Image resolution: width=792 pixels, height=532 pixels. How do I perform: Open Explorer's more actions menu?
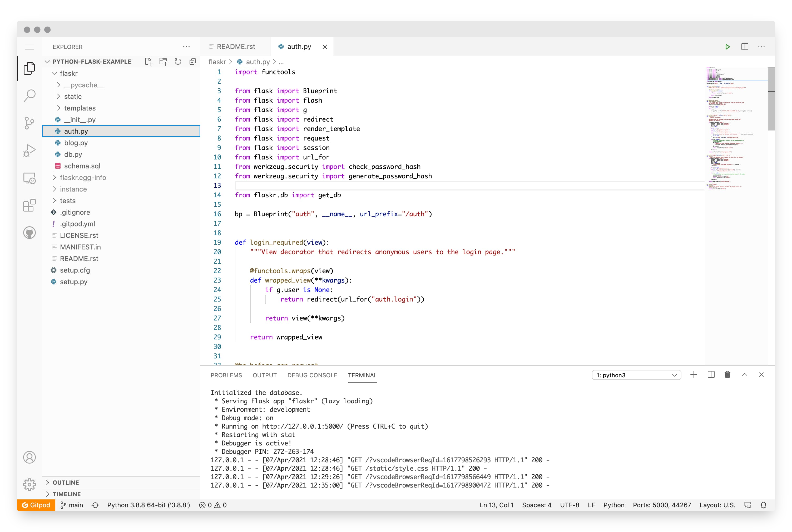pos(186,47)
